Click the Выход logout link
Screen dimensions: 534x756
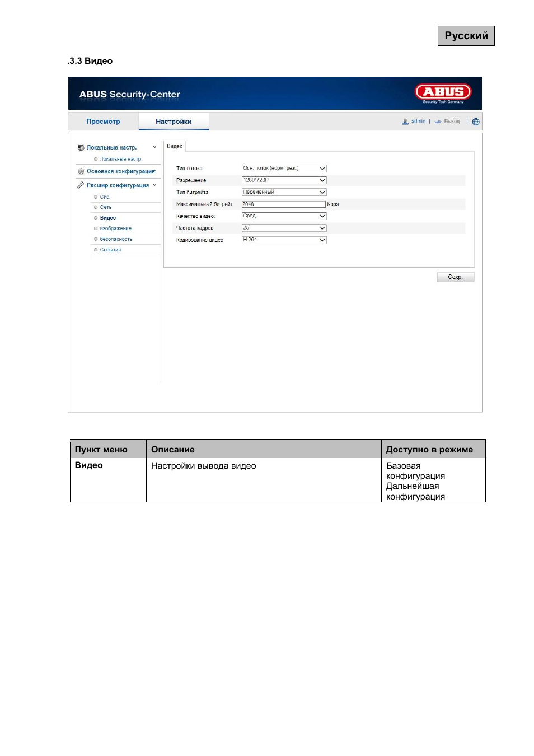(452, 122)
